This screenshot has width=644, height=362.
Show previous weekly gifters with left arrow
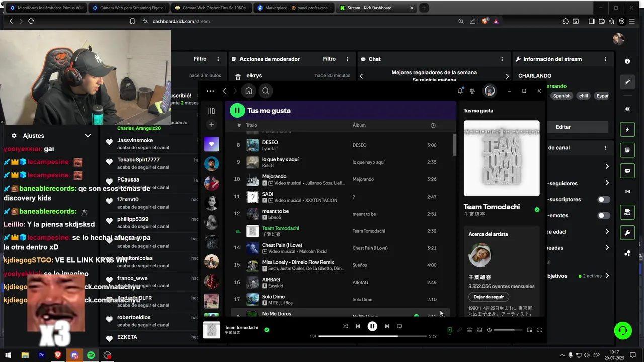click(x=361, y=76)
